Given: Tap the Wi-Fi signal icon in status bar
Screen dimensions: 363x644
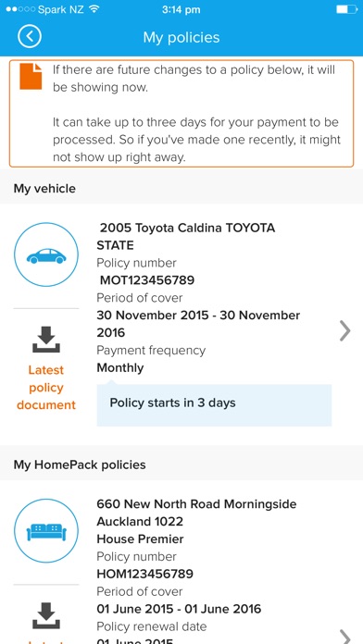Looking at the screenshot, I should 94,9.
